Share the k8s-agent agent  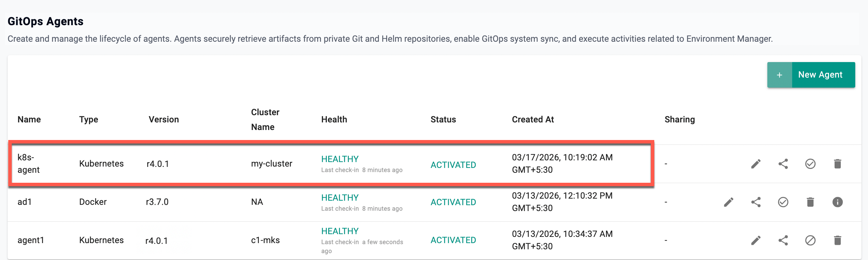(x=783, y=164)
